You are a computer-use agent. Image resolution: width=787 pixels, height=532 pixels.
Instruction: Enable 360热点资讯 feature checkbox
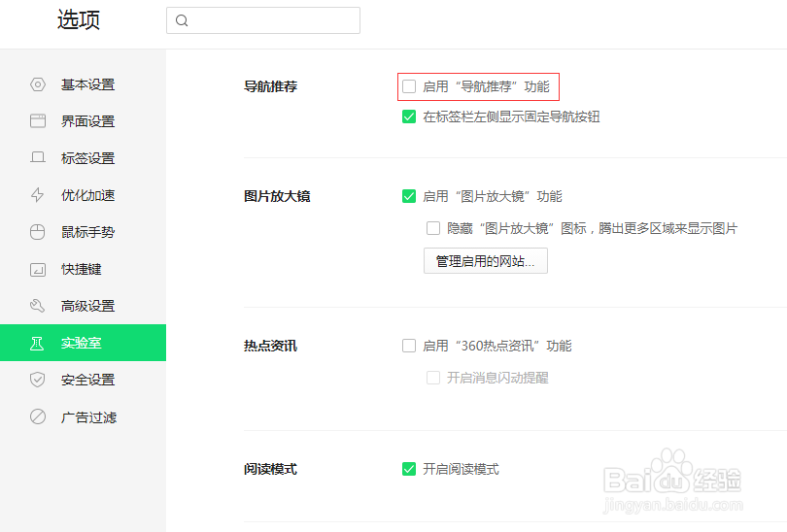409,346
